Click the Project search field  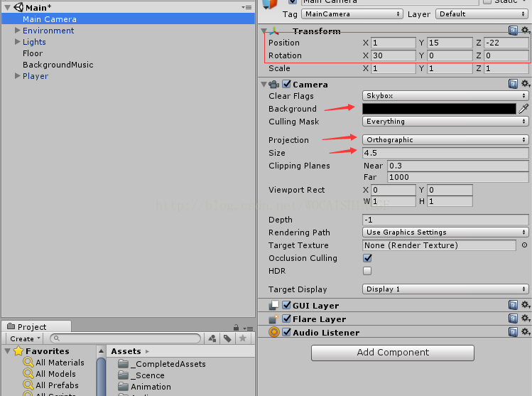tap(125, 338)
